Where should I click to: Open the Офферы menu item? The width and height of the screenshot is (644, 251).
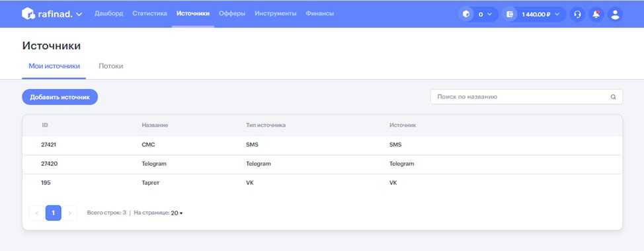click(232, 13)
